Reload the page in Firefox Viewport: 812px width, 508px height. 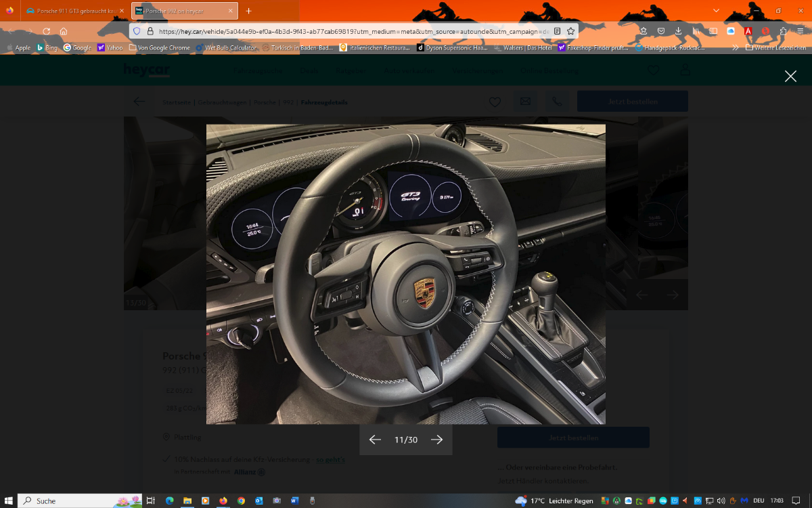[x=47, y=31]
